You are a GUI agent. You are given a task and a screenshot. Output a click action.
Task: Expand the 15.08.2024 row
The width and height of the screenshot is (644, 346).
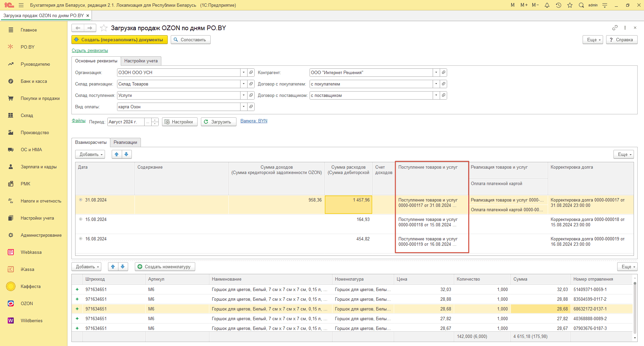pos(80,219)
